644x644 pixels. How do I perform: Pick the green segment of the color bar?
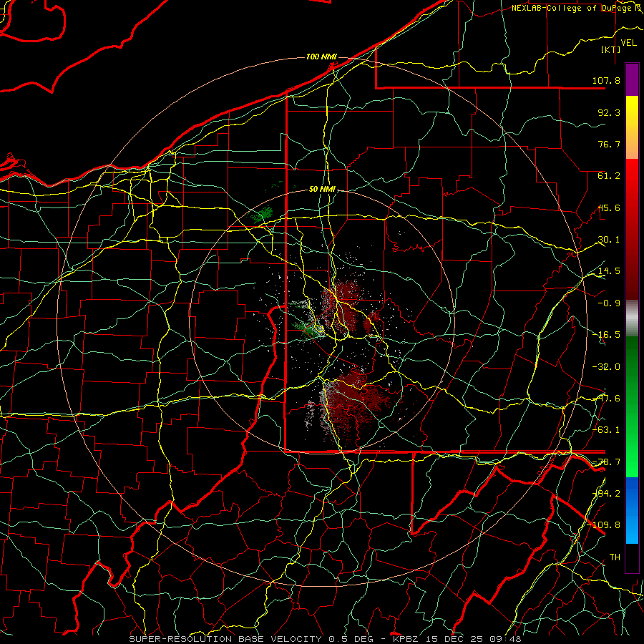tap(632, 406)
